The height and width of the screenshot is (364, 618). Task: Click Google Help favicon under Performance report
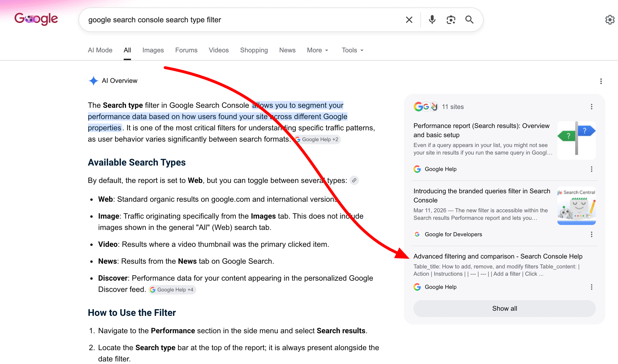[417, 169]
